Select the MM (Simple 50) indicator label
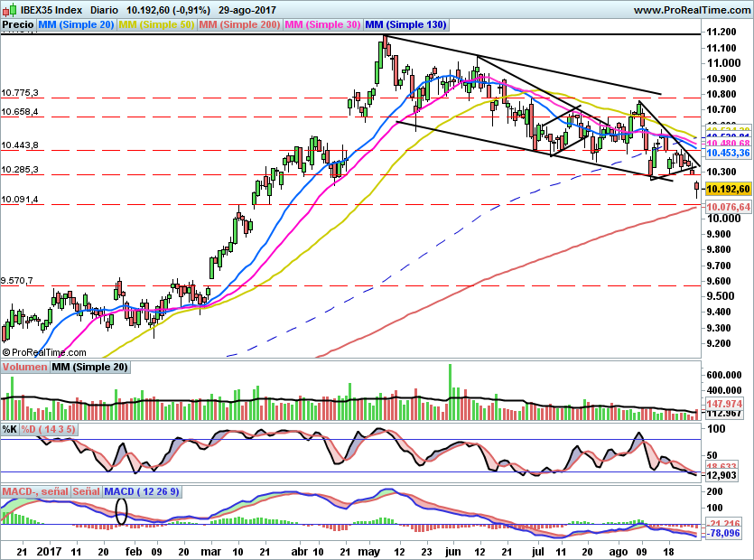This screenshot has height=560, width=754. [156, 24]
